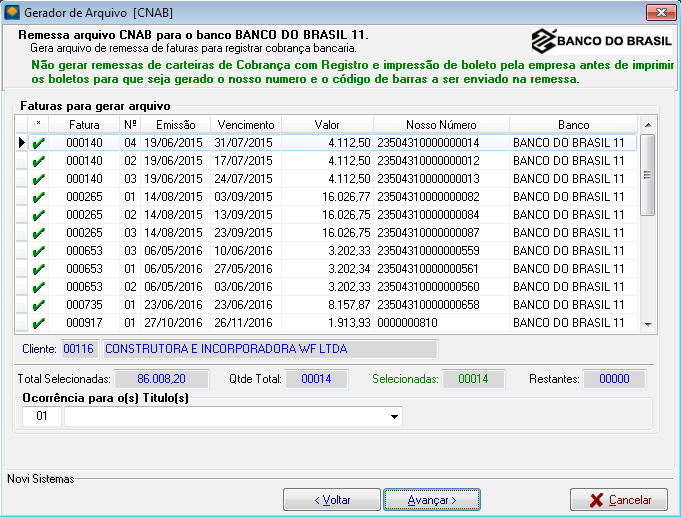681x517 pixels.
Task: Click valor cell 1.913,93
Action: click(x=327, y=323)
